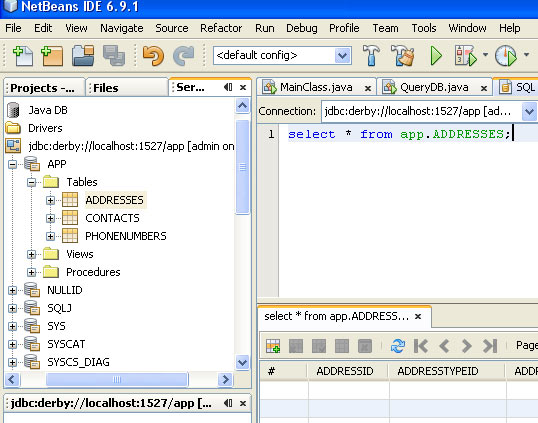Go to last page of results
Image resolution: width=538 pixels, height=423 pixels.
click(x=490, y=346)
